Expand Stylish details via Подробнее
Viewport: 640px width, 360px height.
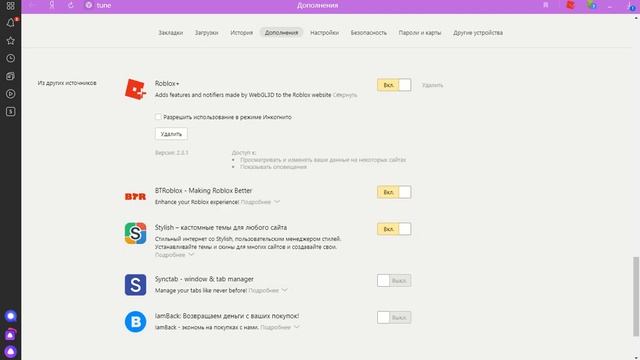174,255
